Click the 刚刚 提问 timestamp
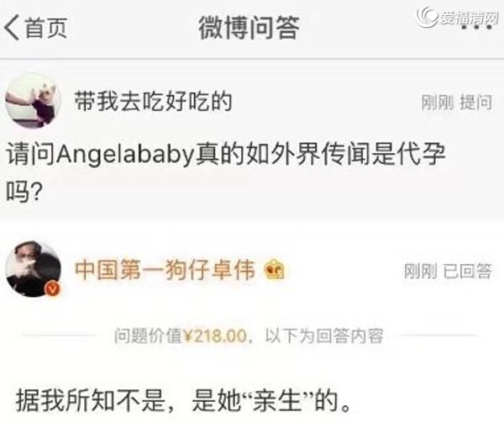Viewport: 504px width, 428px height. (457, 103)
